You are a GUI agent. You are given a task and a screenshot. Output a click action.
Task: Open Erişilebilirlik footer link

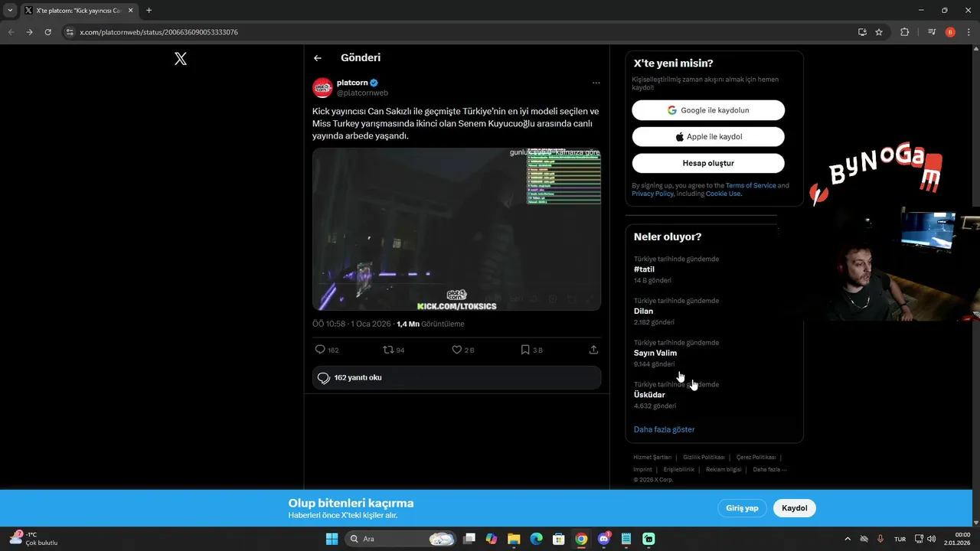(679, 469)
